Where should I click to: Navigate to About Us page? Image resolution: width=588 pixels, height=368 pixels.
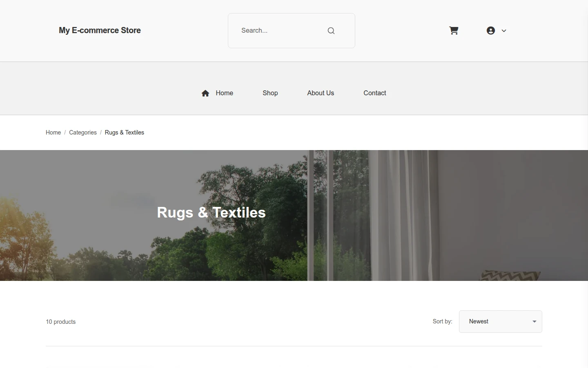pos(321,93)
